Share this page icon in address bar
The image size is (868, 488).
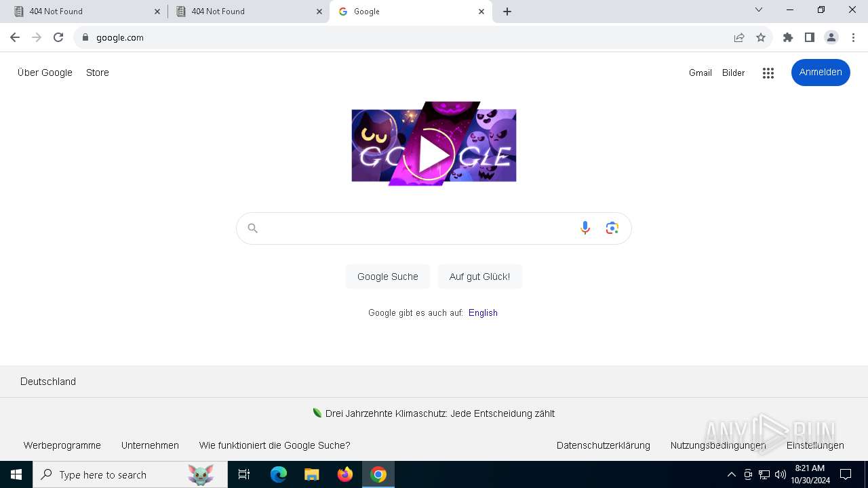click(x=739, y=37)
